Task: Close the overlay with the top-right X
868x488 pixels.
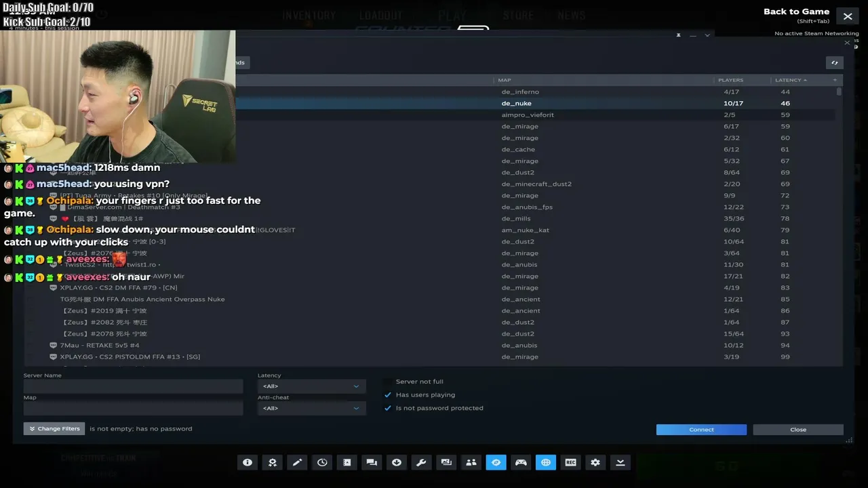Action: click(x=848, y=16)
